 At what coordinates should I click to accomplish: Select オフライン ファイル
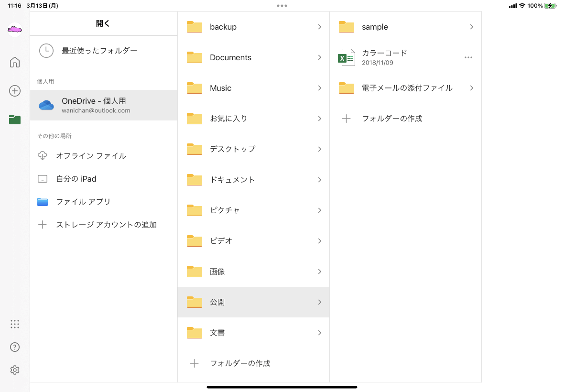click(91, 156)
